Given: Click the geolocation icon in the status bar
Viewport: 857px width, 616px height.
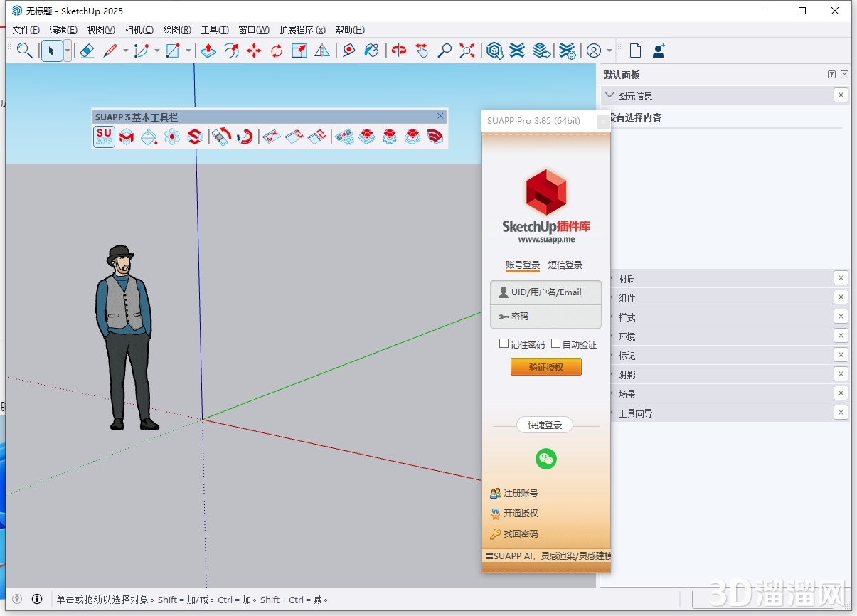Looking at the screenshot, I should point(17,599).
